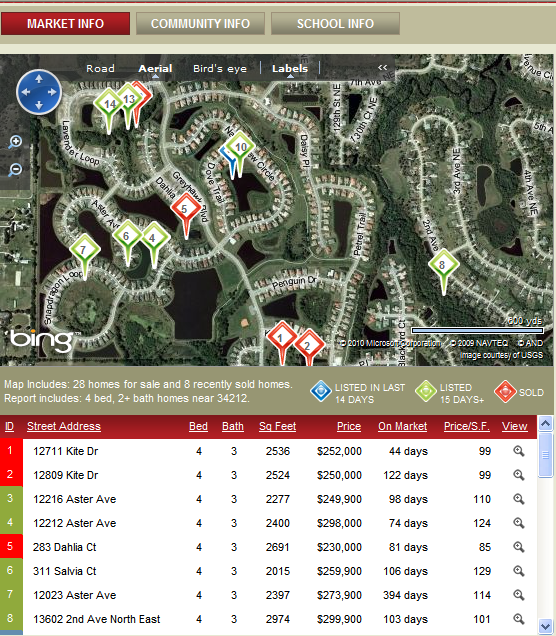
Task: Select the 12711 Kite Dr address
Action: [66, 451]
